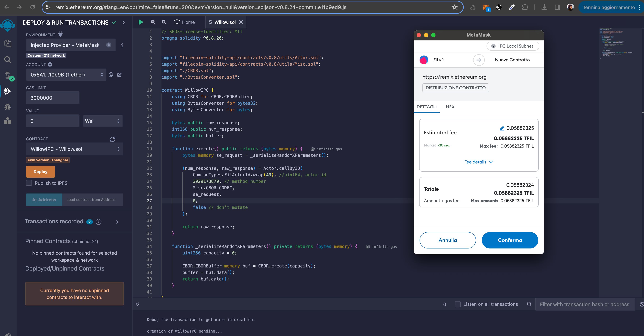Open IPC Local Subnet network selector
Image resolution: width=644 pixels, height=336 pixels.
[513, 46]
